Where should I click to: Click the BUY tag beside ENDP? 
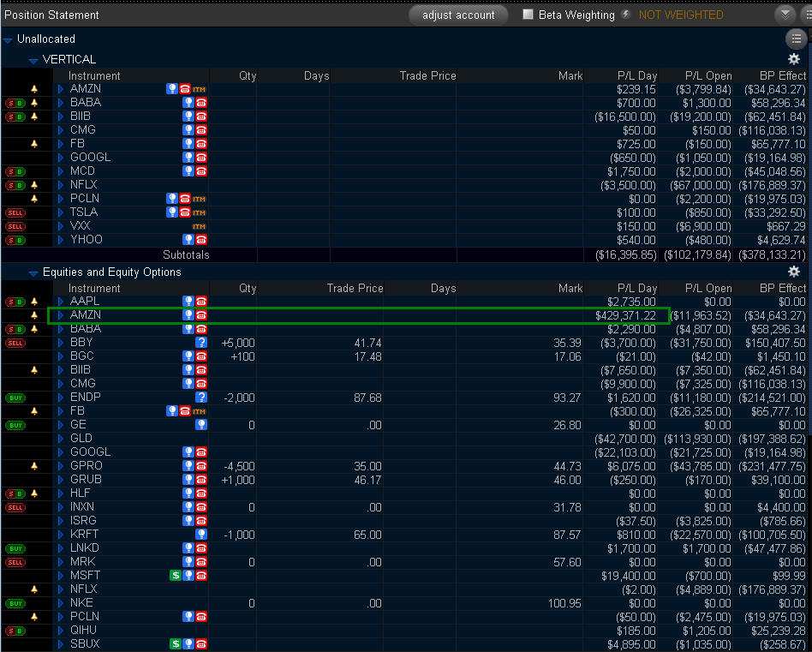pos(15,398)
